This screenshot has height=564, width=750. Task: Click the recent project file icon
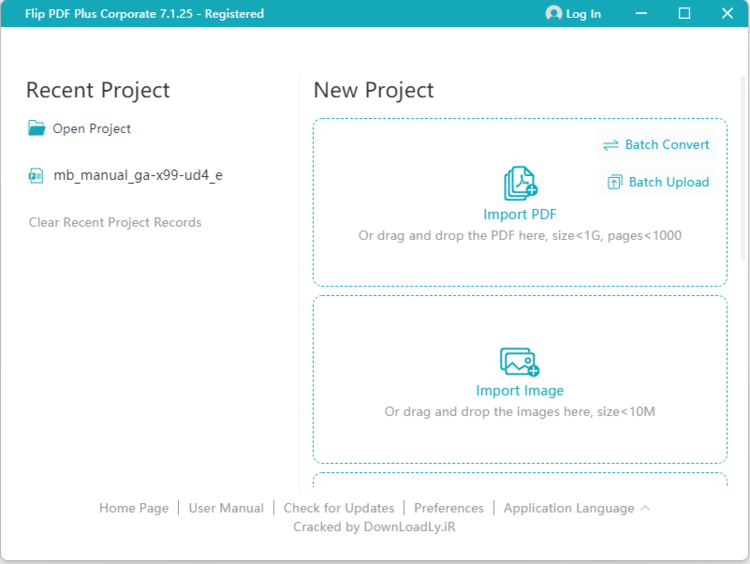(37, 176)
